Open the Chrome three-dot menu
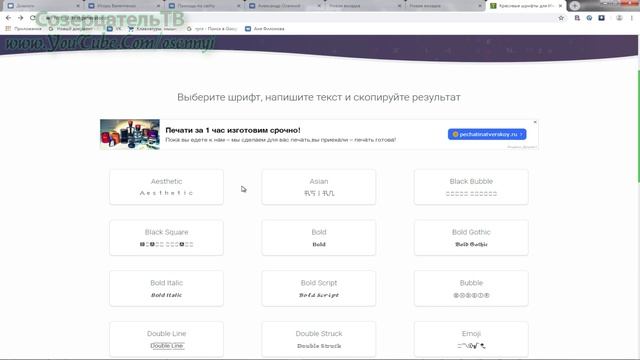 [632, 18]
